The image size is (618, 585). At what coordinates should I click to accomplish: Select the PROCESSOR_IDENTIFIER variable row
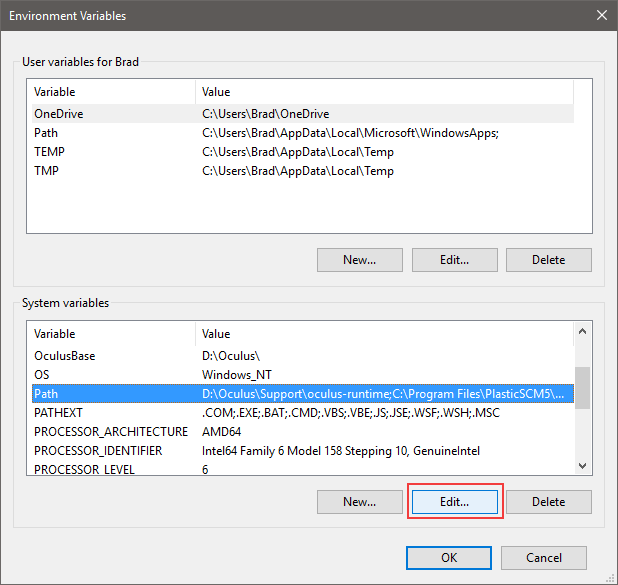(x=303, y=451)
